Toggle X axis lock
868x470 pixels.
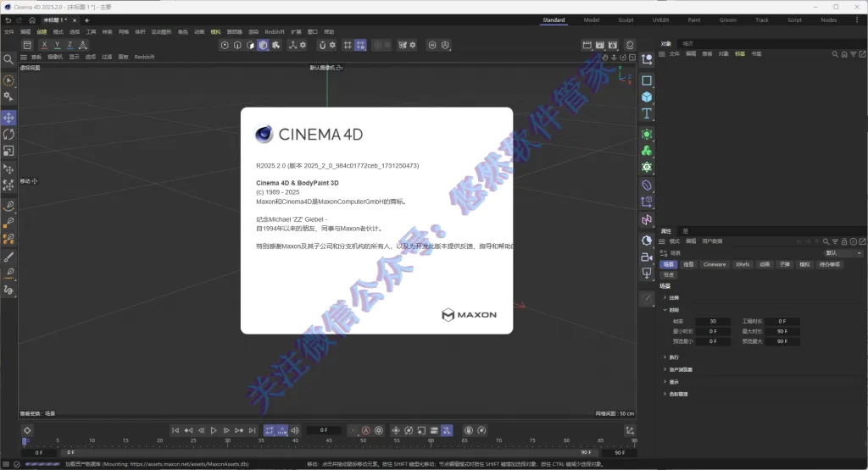(44, 45)
